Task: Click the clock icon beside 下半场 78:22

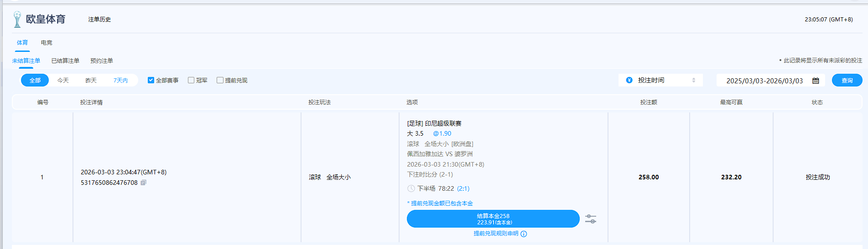Action: tap(411, 188)
